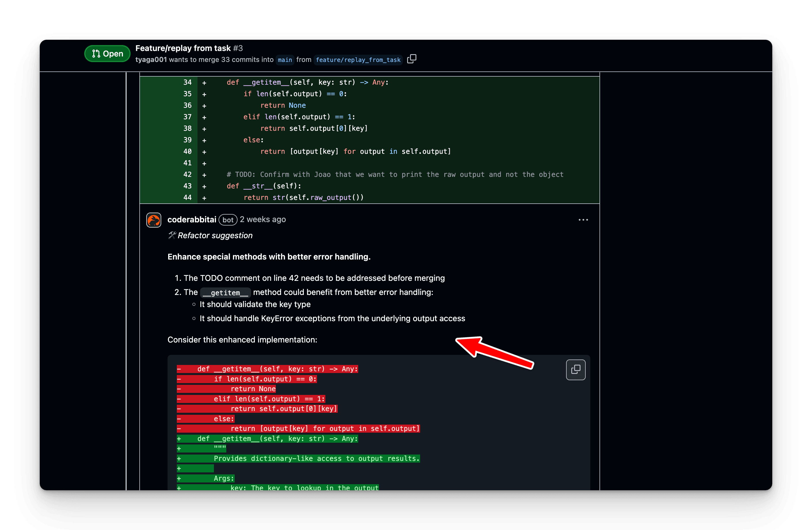Click the git merge icon on the Open badge
812x530 pixels.
pyautogui.click(x=96, y=54)
